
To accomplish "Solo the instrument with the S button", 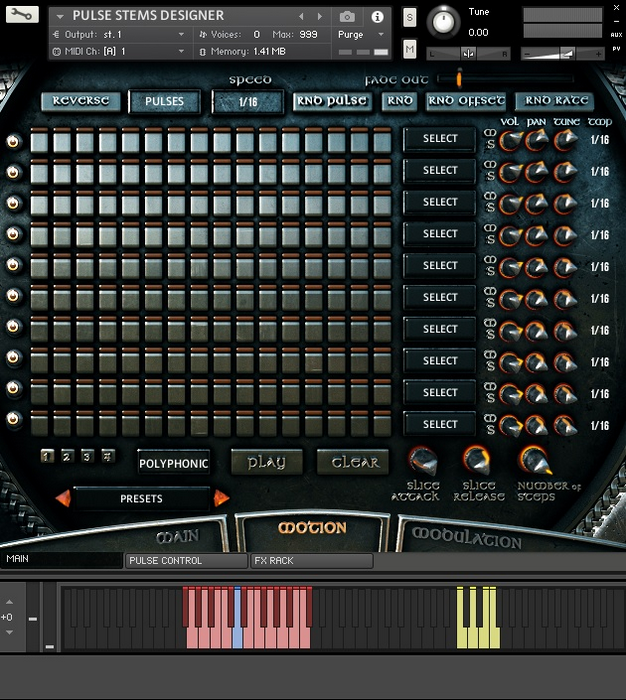I will [410, 17].
